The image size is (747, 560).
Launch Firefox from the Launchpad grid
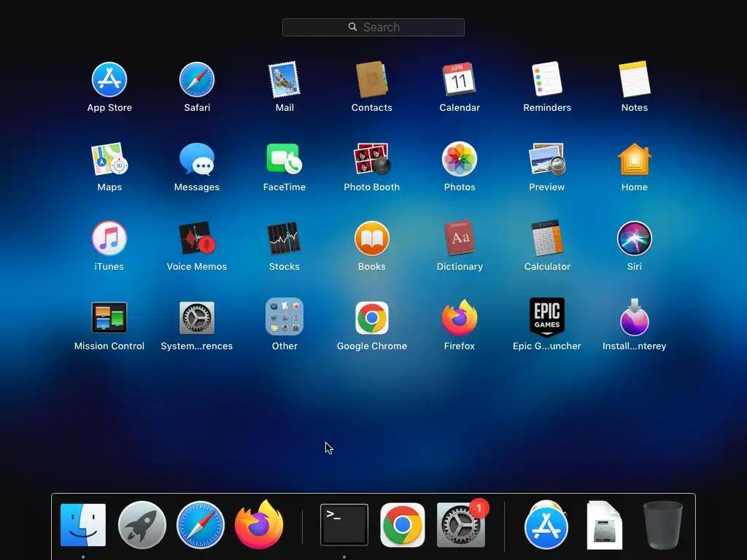click(x=460, y=318)
